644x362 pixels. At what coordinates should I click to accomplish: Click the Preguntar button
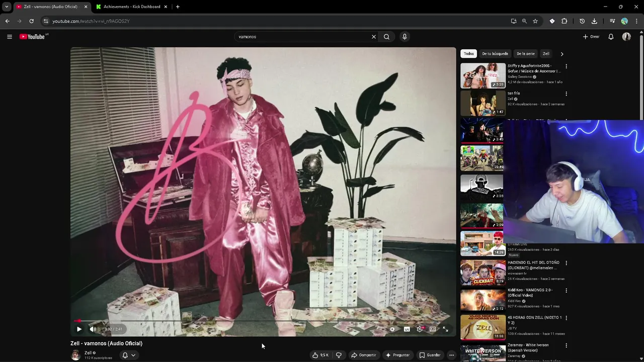pos(397,355)
